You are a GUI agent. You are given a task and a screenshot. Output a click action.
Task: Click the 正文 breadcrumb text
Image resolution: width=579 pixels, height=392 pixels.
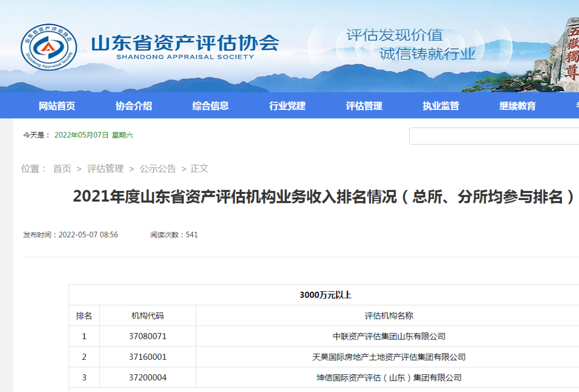tap(199, 169)
